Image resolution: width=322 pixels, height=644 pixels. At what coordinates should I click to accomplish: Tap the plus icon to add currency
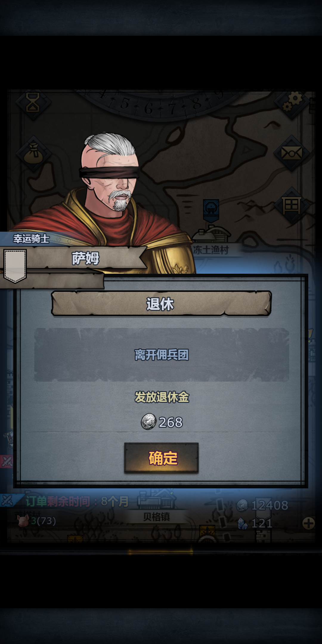coord(309,523)
